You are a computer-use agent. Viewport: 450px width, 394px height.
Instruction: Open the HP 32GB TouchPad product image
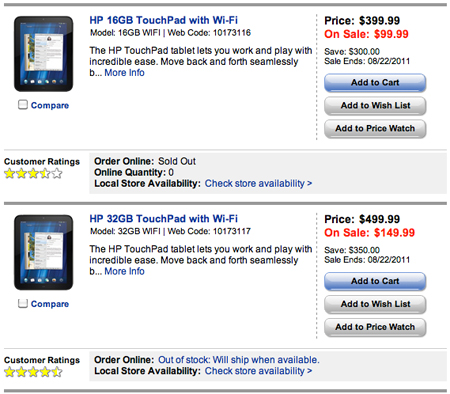point(43,252)
